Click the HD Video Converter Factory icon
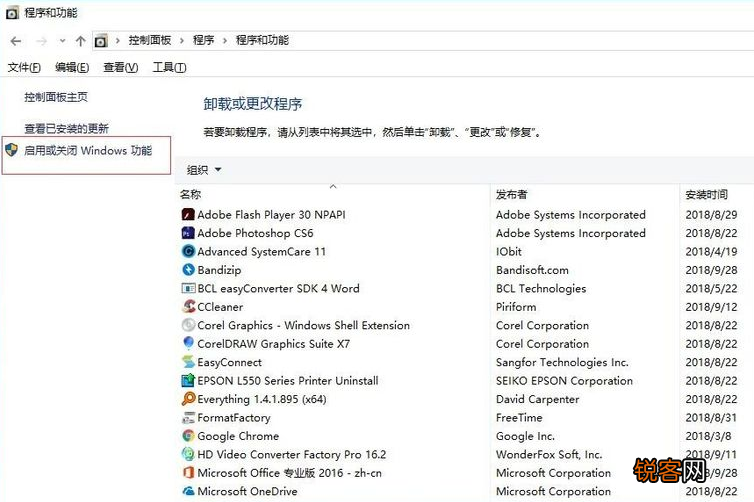754x502 pixels. [188, 454]
